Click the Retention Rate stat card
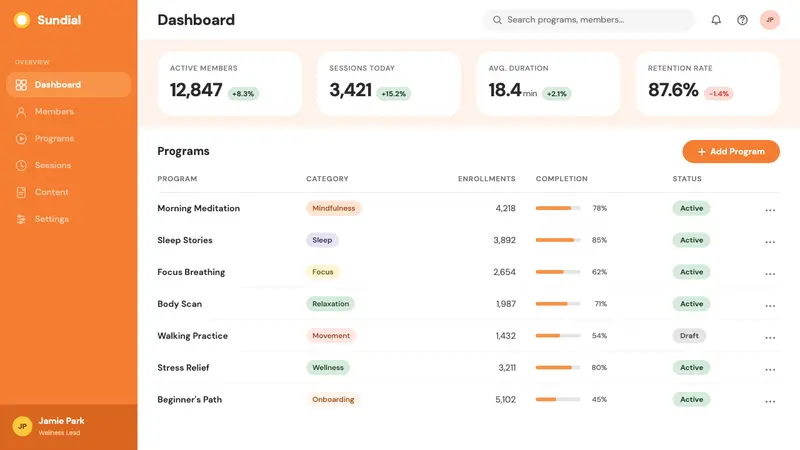 click(x=708, y=84)
